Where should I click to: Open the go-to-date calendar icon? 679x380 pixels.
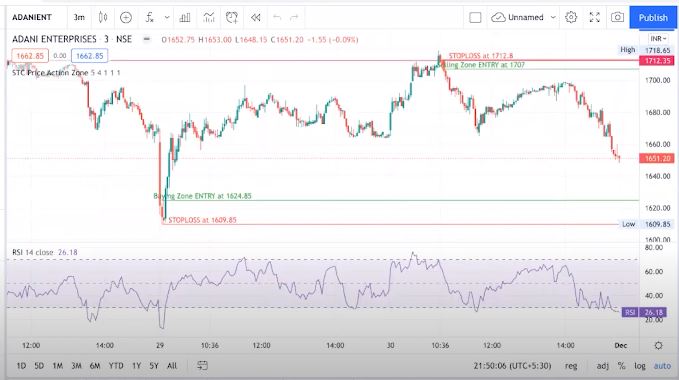tap(202, 366)
